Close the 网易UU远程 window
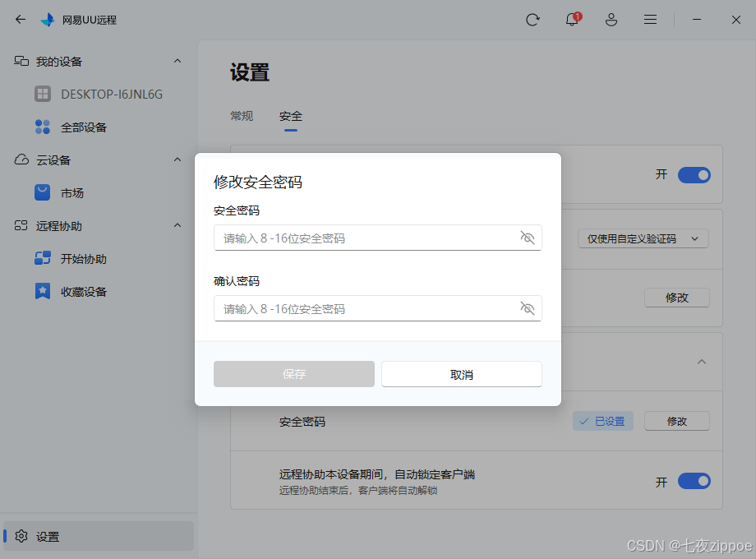This screenshot has width=756, height=559. pyautogui.click(x=735, y=20)
